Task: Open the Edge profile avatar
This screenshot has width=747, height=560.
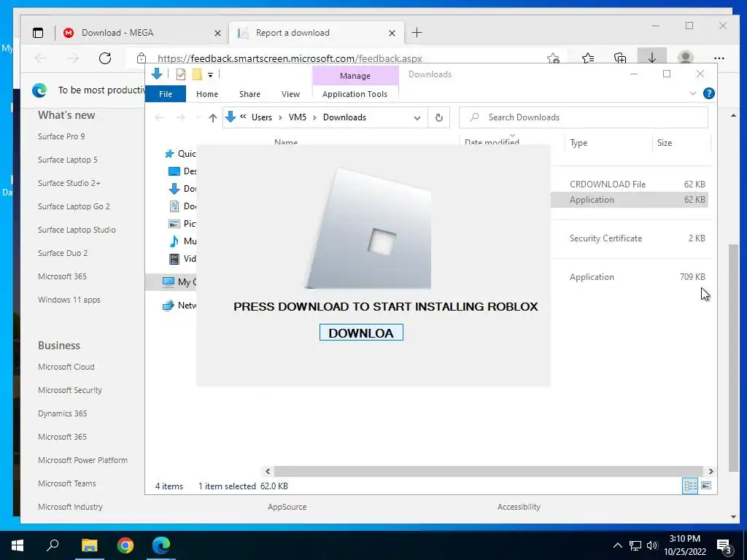Action: (686, 58)
